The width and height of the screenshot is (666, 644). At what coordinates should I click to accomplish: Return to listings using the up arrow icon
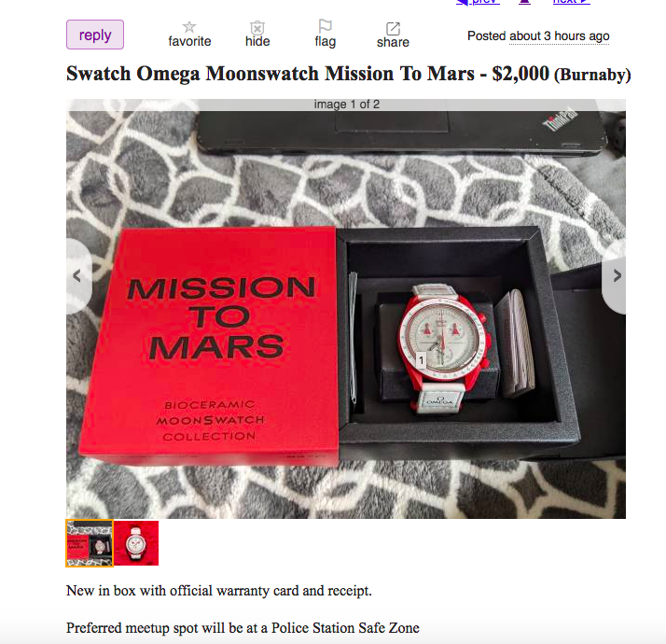point(525,2)
